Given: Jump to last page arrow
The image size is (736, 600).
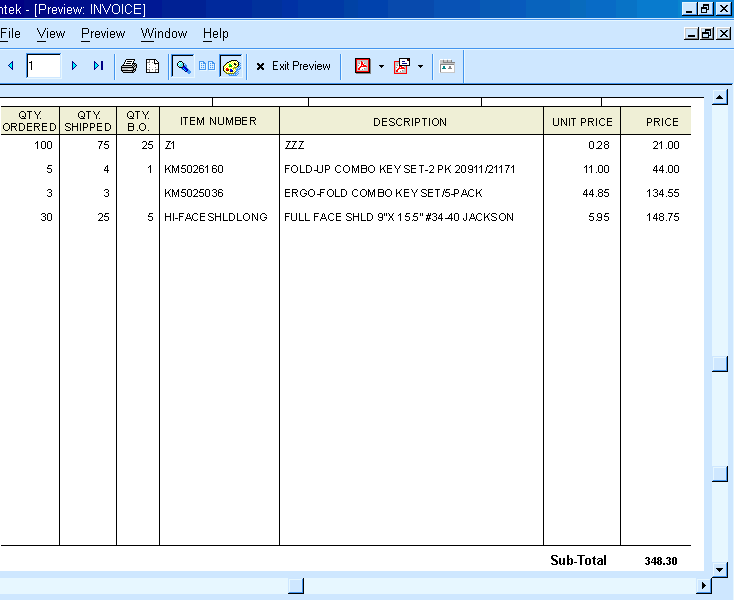Looking at the screenshot, I should (98, 66).
